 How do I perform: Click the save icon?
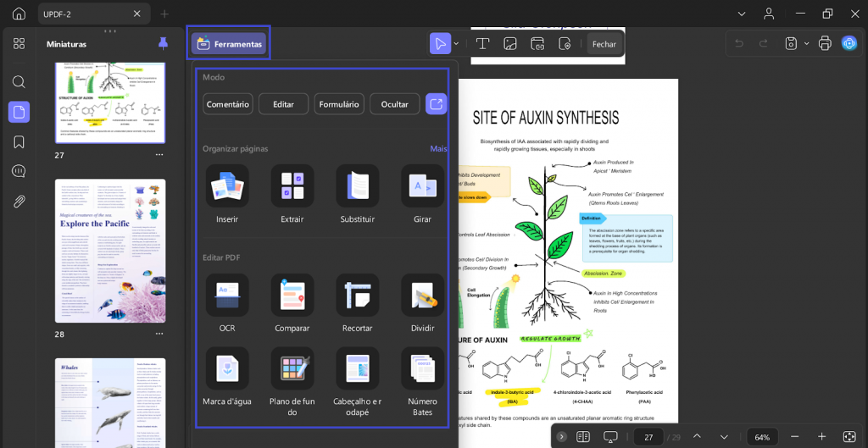pyautogui.click(x=792, y=44)
